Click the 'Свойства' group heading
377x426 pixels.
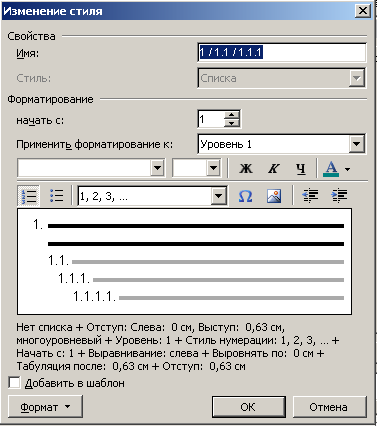point(31,36)
